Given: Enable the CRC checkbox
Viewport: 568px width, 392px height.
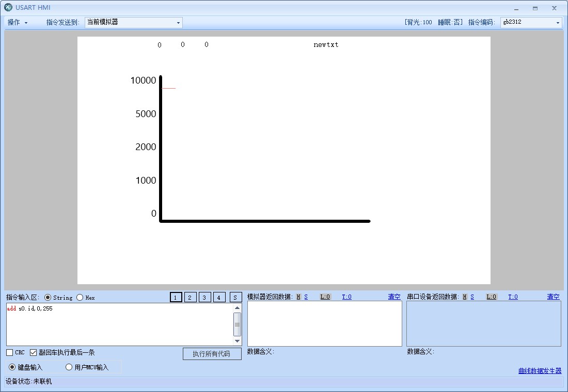Looking at the screenshot, I should click(x=10, y=353).
